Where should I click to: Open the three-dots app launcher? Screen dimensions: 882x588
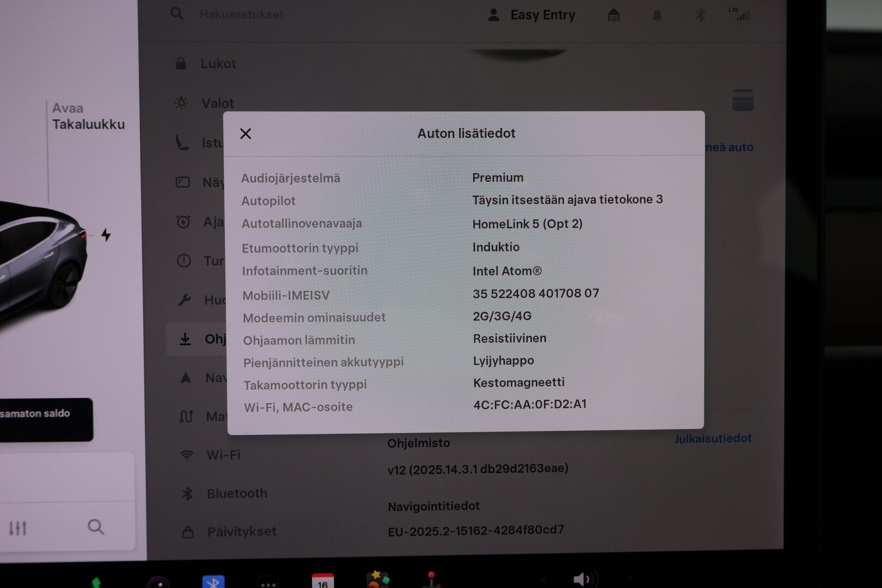[x=268, y=583]
